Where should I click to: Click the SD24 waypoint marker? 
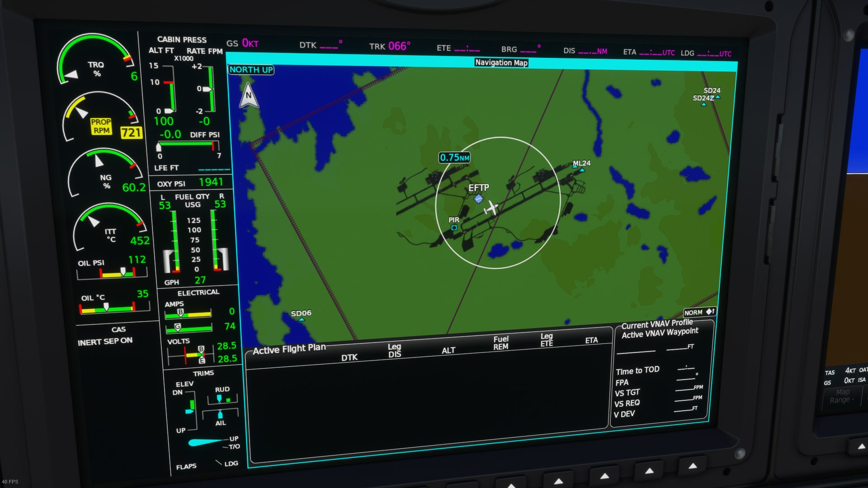717,97
